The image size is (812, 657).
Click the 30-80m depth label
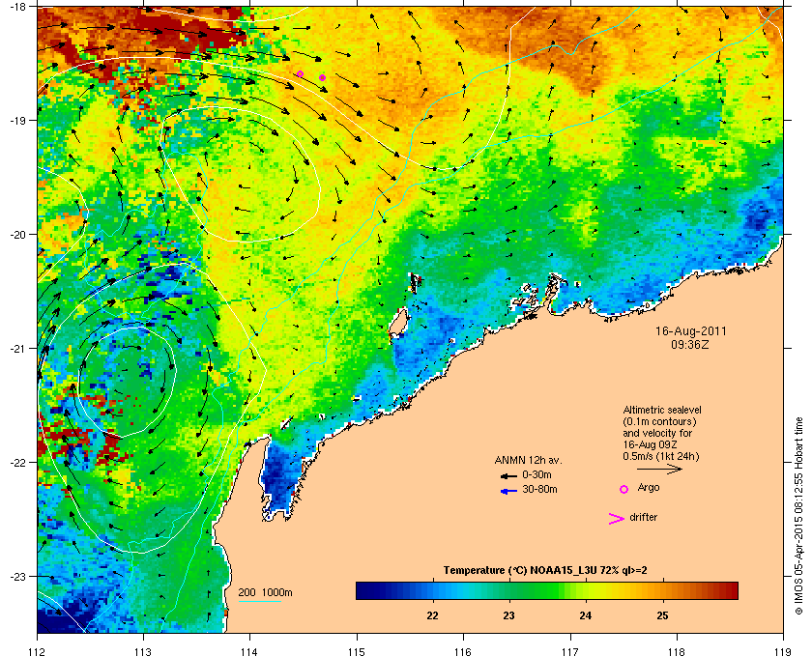tap(539, 489)
